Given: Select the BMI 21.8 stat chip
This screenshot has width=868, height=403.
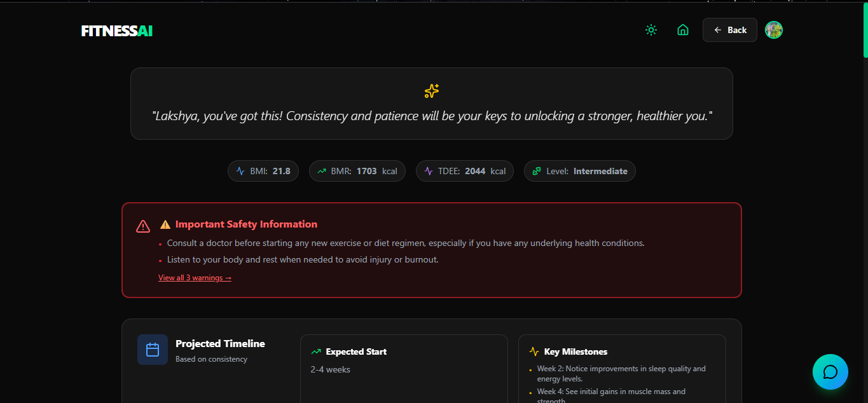Looking at the screenshot, I should (x=263, y=171).
